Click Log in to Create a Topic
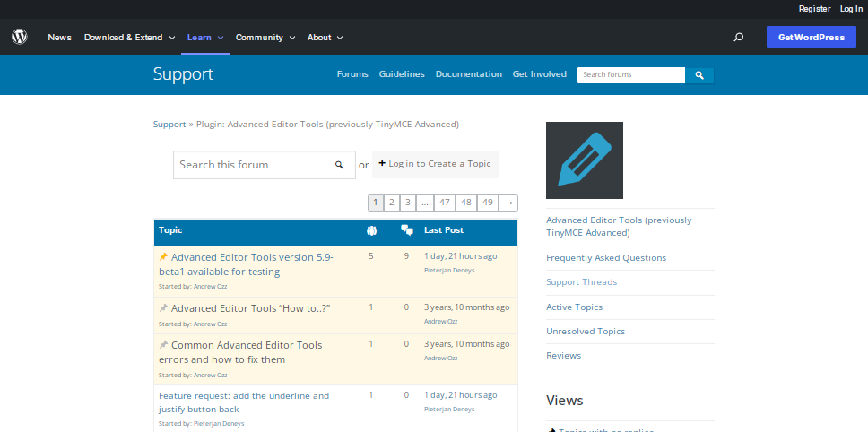The width and height of the screenshot is (868, 432). (435, 164)
